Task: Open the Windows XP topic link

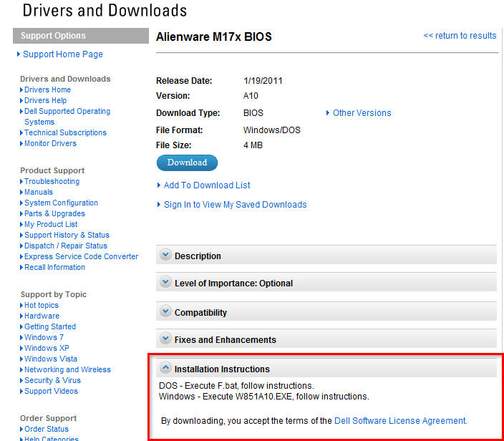Action: click(47, 348)
